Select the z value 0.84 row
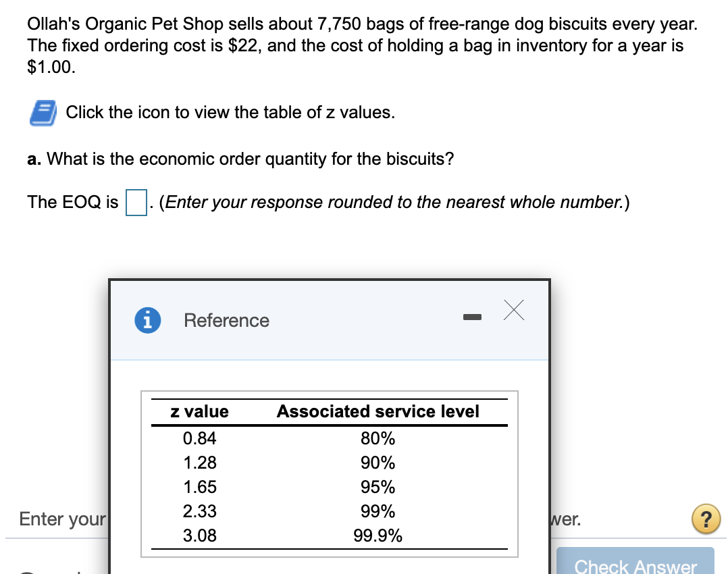This screenshot has width=728, height=574. point(201,438)
